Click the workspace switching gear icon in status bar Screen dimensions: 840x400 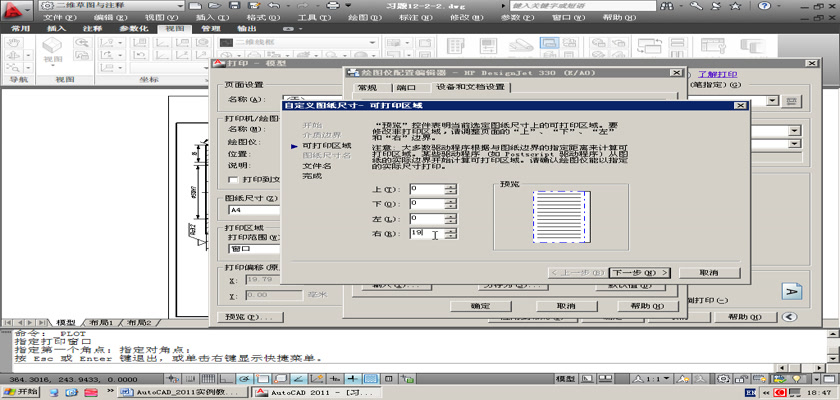[x=723, y=379]
